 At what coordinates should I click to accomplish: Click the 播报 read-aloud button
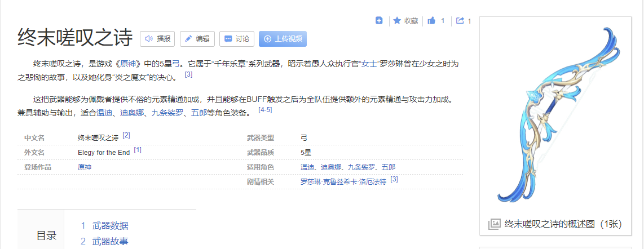click(157, 39)
